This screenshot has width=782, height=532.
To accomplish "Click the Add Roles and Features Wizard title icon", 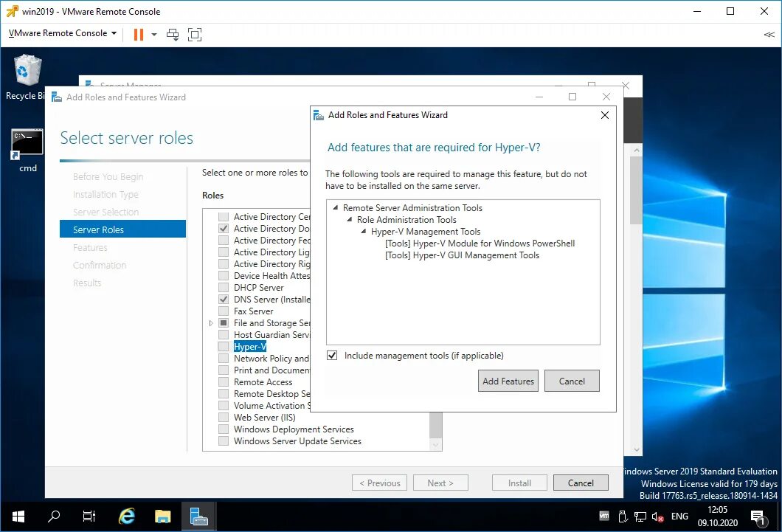I will [57, 97].
